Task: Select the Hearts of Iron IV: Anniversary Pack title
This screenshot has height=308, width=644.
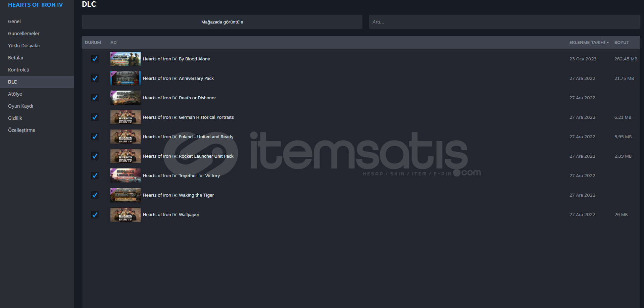Action: 178,78
